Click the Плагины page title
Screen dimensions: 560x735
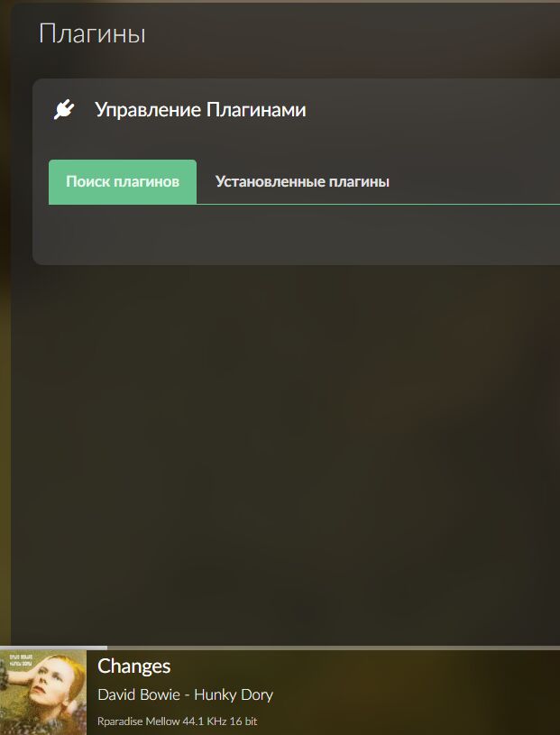coord(92,34)
